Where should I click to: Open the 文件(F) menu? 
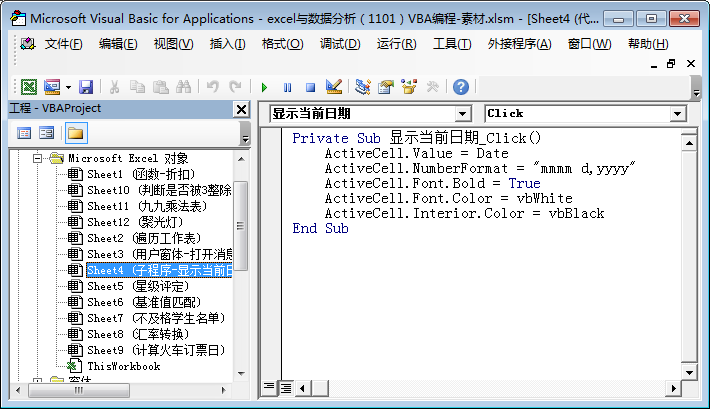point(63,44)
